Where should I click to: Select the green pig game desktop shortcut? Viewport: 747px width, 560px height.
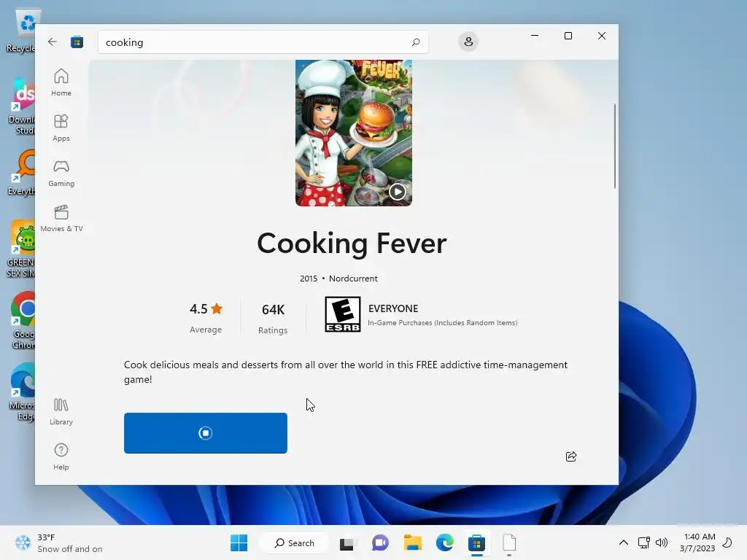click(x=21, y=249)
